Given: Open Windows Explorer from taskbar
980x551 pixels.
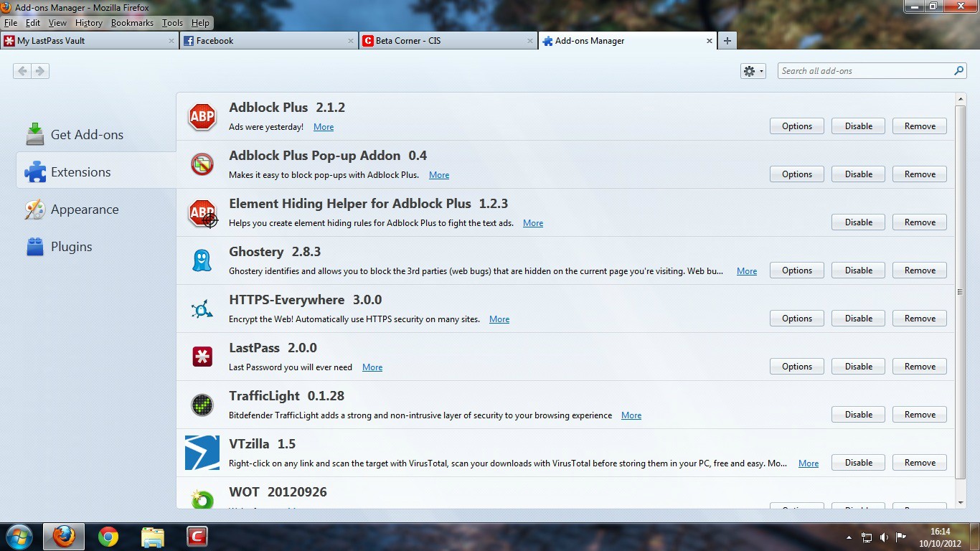Looking at the screenshot, I should pyautogui.click(x=153, y=537).
